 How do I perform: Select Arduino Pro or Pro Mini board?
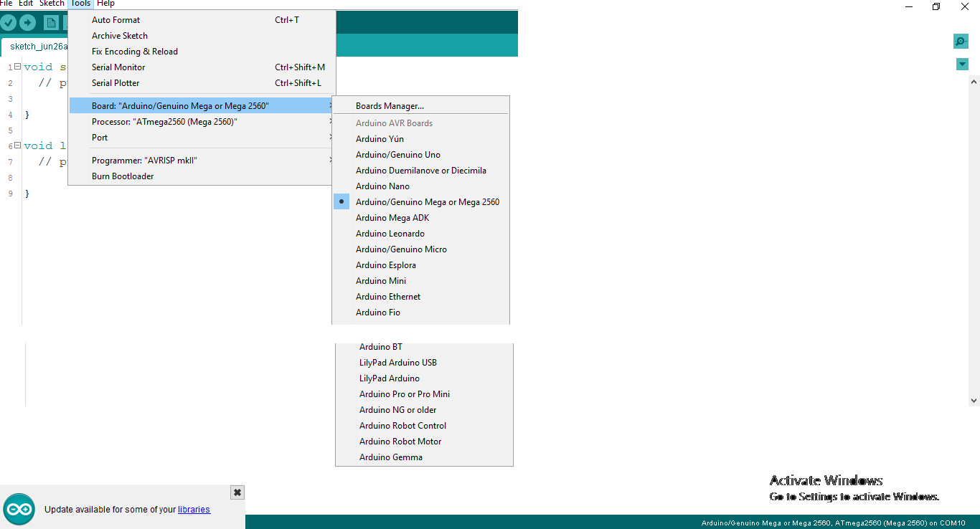tap(424, 394)
